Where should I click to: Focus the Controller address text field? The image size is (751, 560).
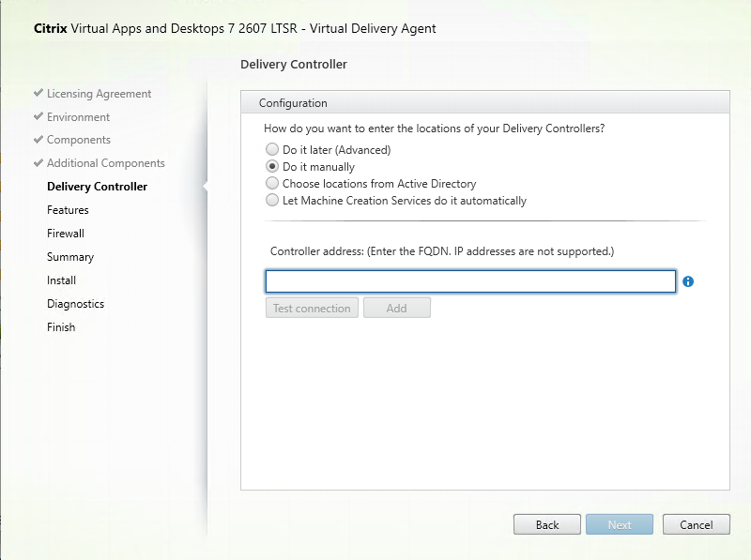(x=470, y=281)
